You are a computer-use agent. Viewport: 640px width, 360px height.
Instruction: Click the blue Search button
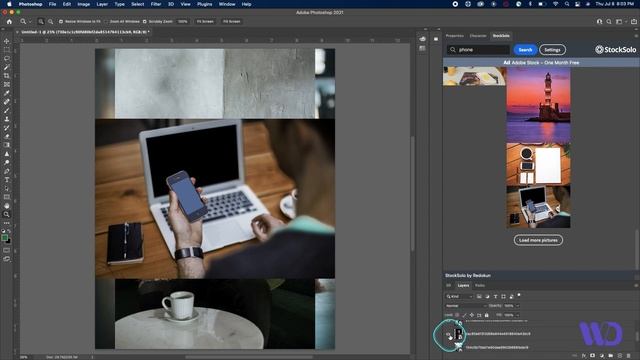point(525,50)
